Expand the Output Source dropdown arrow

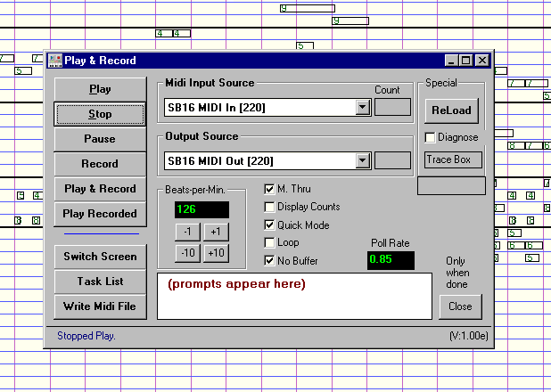(363, 160)
